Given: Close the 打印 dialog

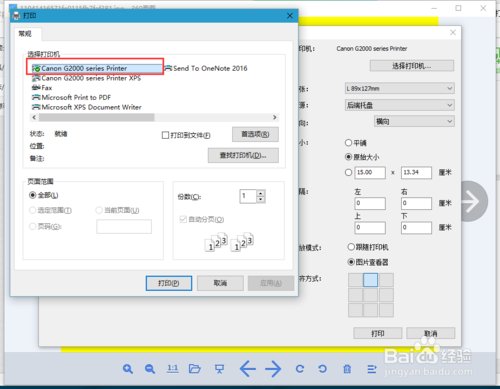Looking at the screenshot, I should click(x=290, y=16).
